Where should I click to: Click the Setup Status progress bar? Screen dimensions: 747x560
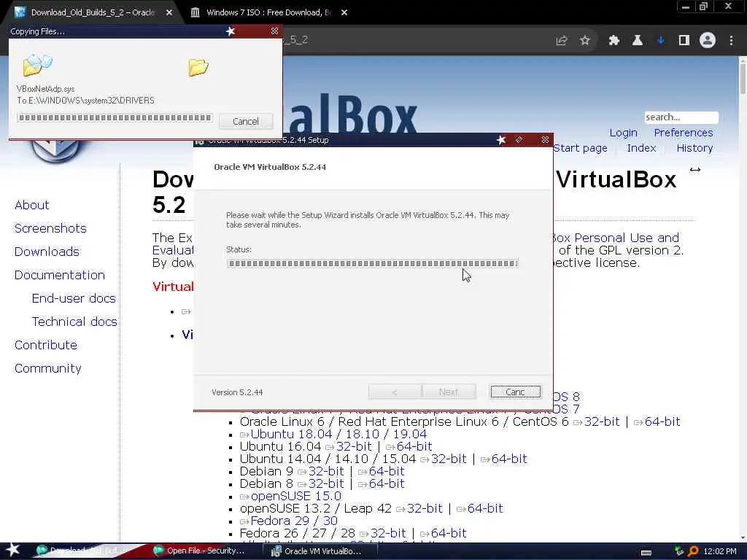click(373, 263)
